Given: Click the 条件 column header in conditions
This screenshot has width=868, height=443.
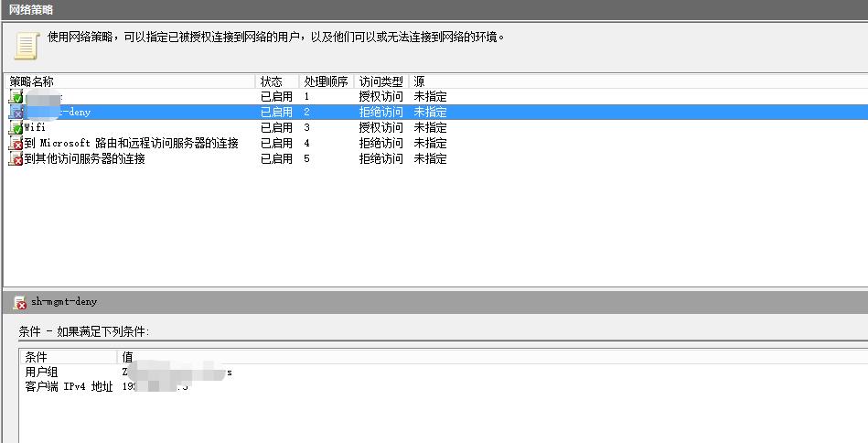Looking at the screenshot, I should (x=69, y=356).
